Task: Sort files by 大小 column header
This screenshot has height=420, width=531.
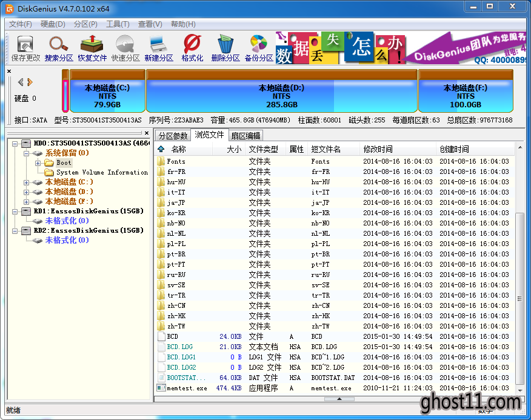Action: click(x=229, y=149)
